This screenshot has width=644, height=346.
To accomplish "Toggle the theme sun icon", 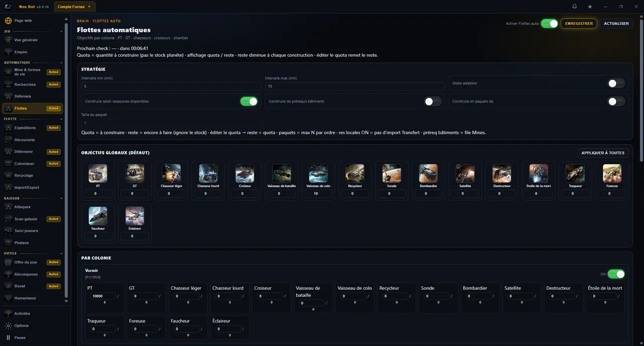I will click(x=590, y=7).
